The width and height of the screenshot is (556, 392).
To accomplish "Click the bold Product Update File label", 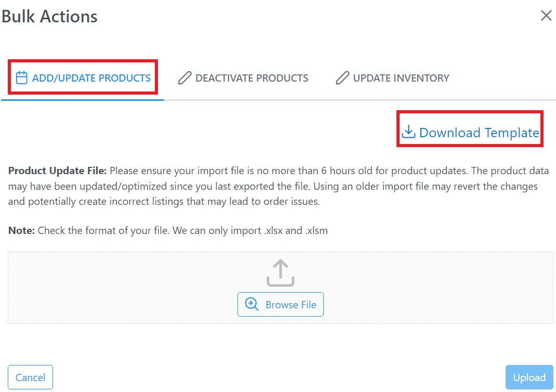I will (58, 171).
